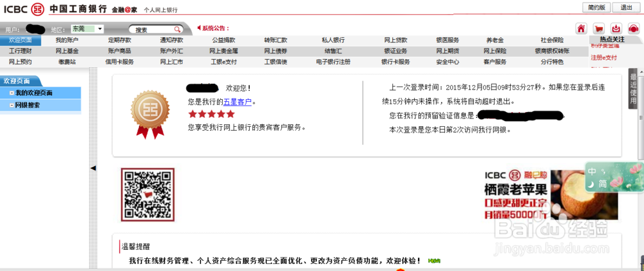Screen dimensions: 644x271
Task: Open 银医服务 menu
Action: [x=448, y=41]
